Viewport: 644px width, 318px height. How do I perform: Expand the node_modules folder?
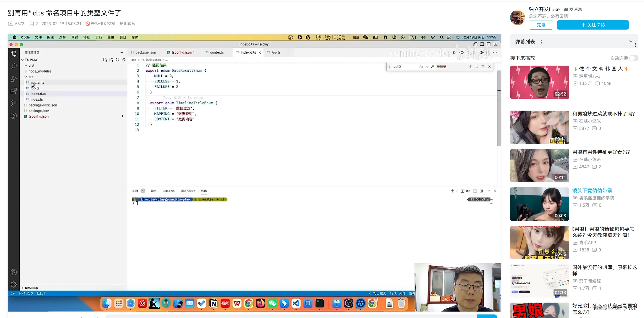(x=40, y=71)
